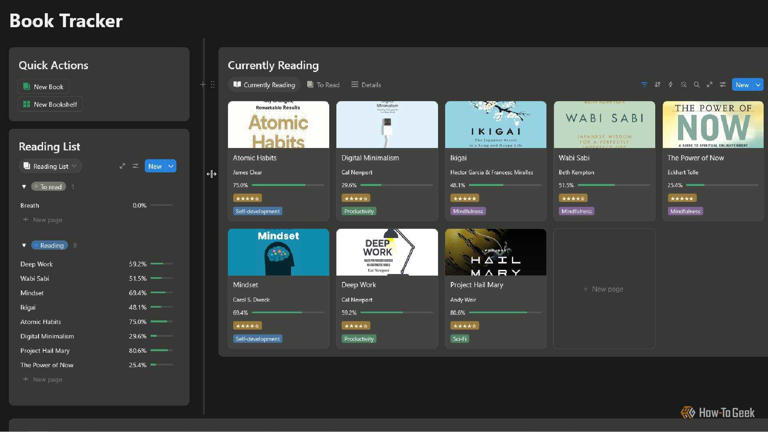Click Sci-fi tag on Project Hail Mary card
The image size is (768, 432).
coord(459,338)
